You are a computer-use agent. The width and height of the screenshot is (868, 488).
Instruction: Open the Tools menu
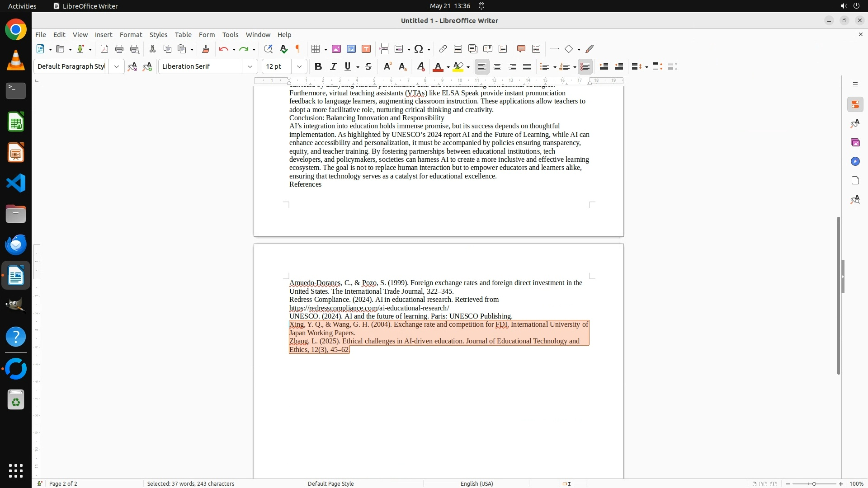[230, 35]
